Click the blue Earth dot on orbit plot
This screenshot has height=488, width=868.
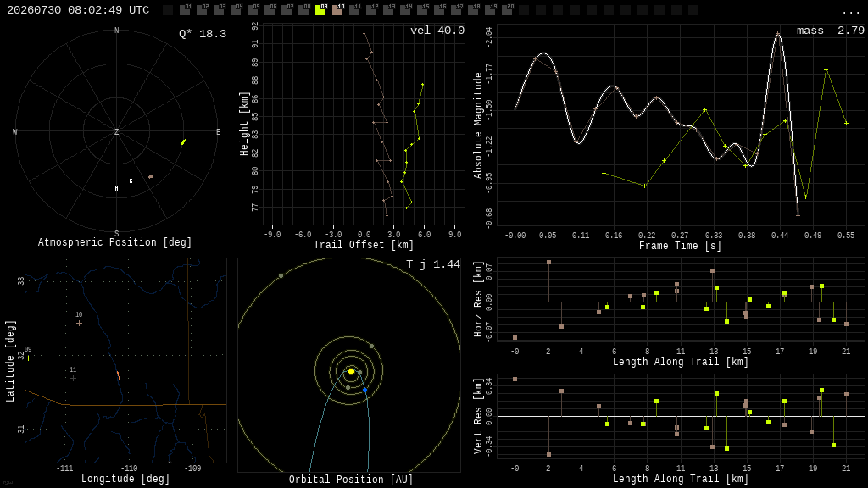(364, 391)
